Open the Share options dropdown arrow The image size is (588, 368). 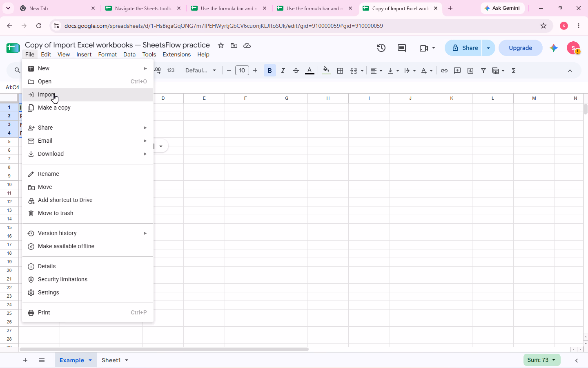pyautogui.click(x=488, y=48)
